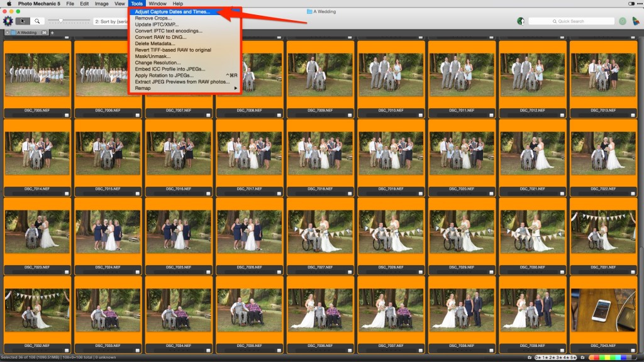Screen dimensions: 644x362
Task: Select the arrow selection tool
Action: click(x=23, y=21)
